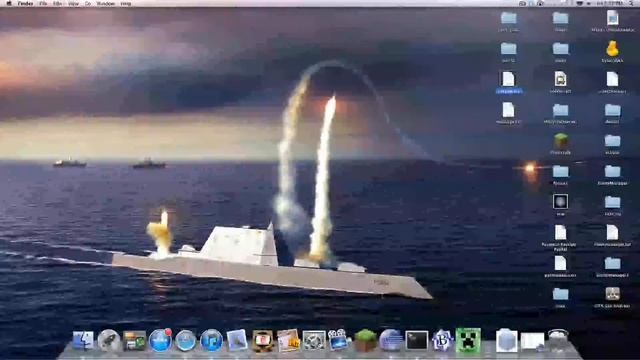Launch Photo Booth from the Dock

[262, 341]
